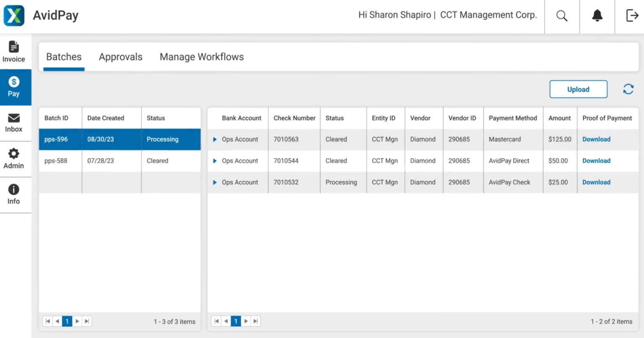Open the notifications bell
Image resolution: width=644 pixels, height=338 pixels.
597,16
